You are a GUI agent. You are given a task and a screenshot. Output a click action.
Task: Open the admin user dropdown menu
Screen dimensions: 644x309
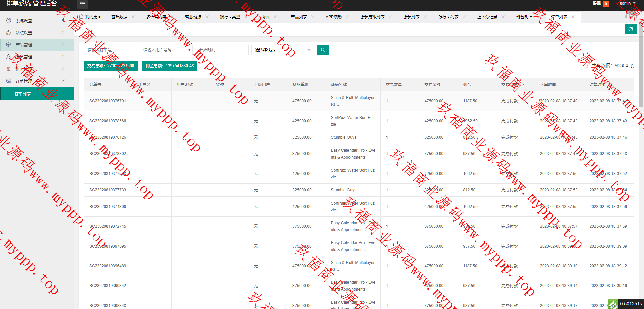click(x=628, y=3)
